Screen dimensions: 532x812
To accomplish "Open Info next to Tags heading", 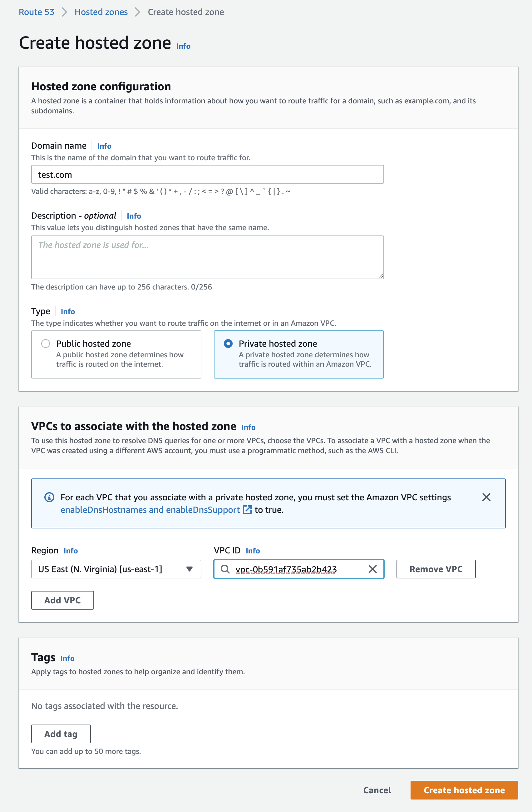I will (x=67, y=658).
